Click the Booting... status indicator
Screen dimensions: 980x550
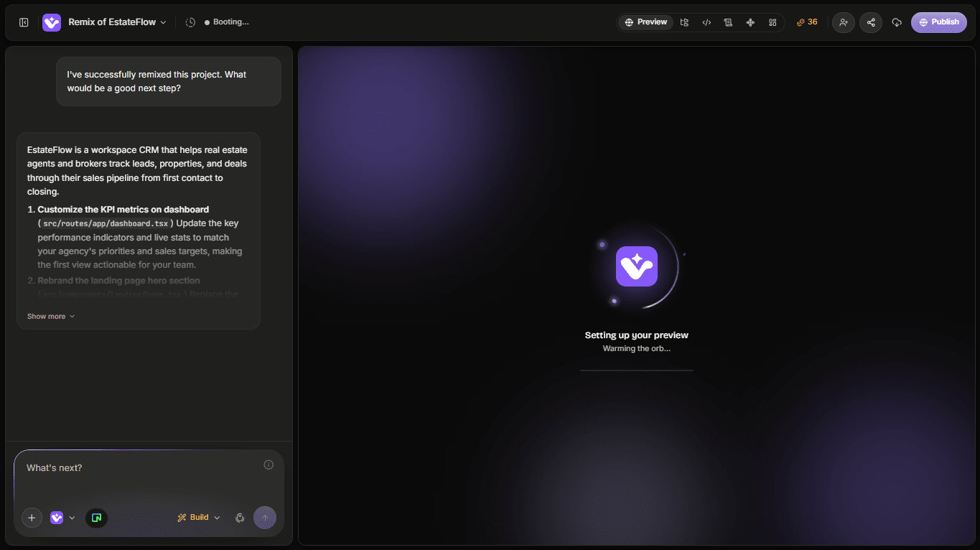click(227, 22)
